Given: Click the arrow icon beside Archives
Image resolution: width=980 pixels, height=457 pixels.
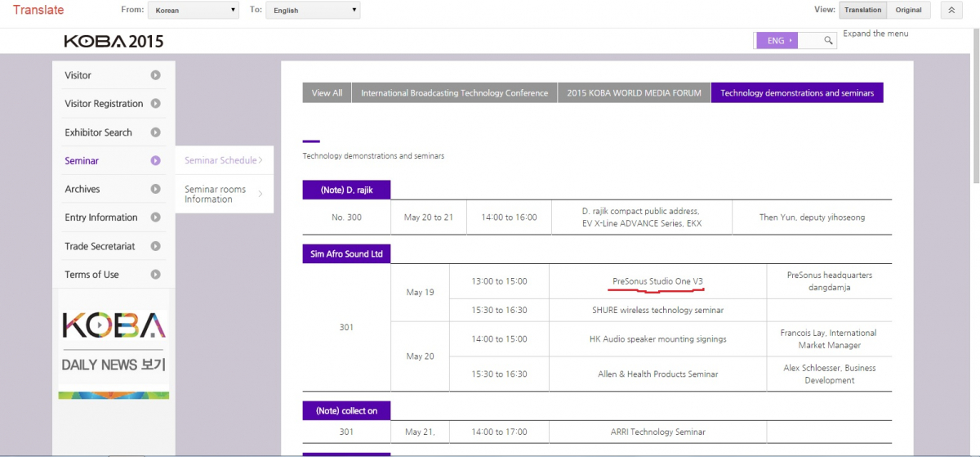Looking at the screenshot, I should tap(155, 189).
